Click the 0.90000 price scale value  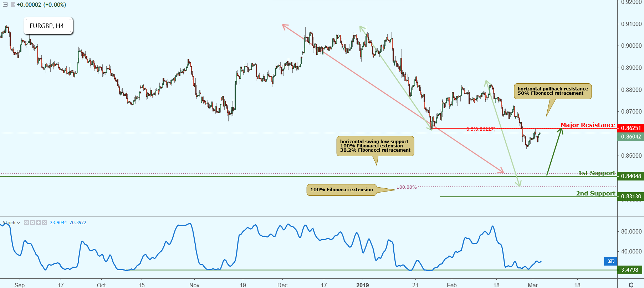pos(631,46)
